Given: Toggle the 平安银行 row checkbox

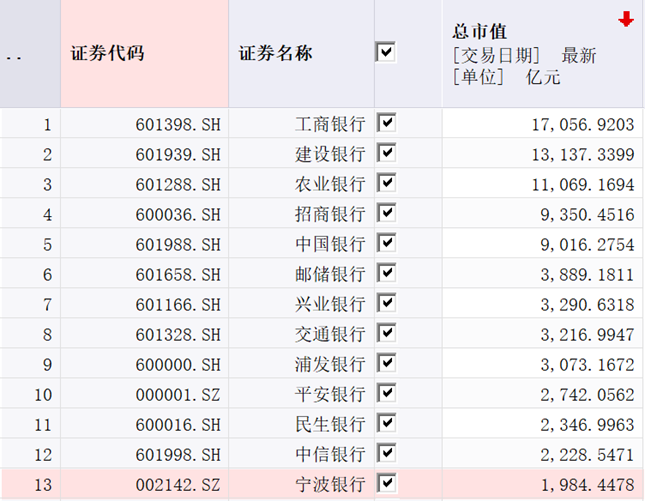Looking at the screenshot, I should [x=386, y=393].
